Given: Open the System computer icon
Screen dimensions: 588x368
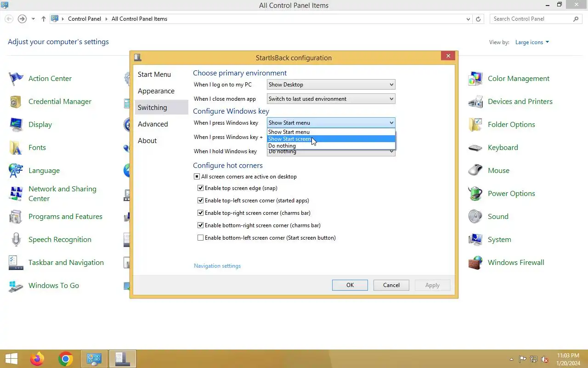Looking at the screenshot, I should coord(475,240).
